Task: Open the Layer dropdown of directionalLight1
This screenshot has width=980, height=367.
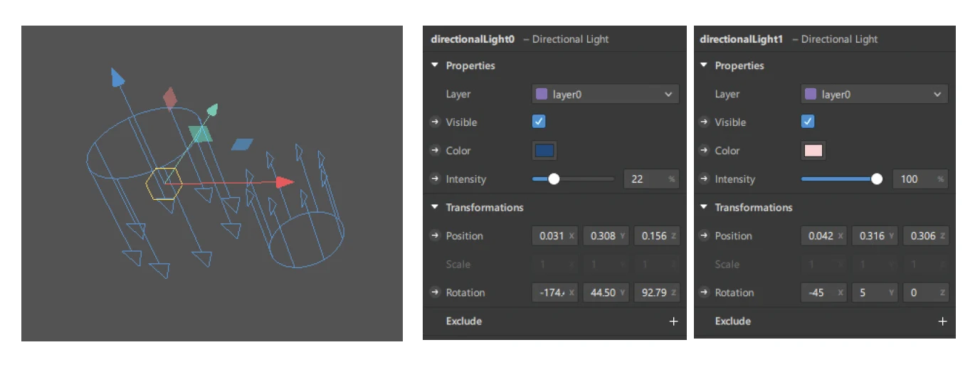Action: (874, 94)
